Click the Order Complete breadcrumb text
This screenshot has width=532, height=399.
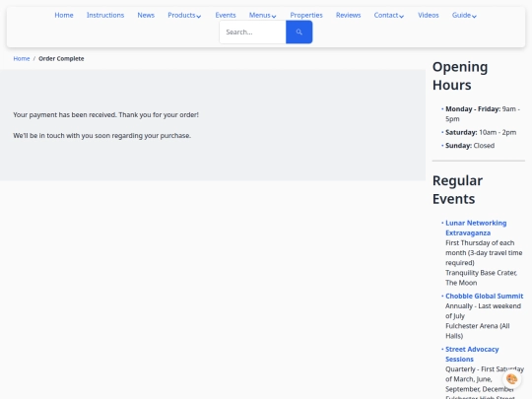[61, 59]
